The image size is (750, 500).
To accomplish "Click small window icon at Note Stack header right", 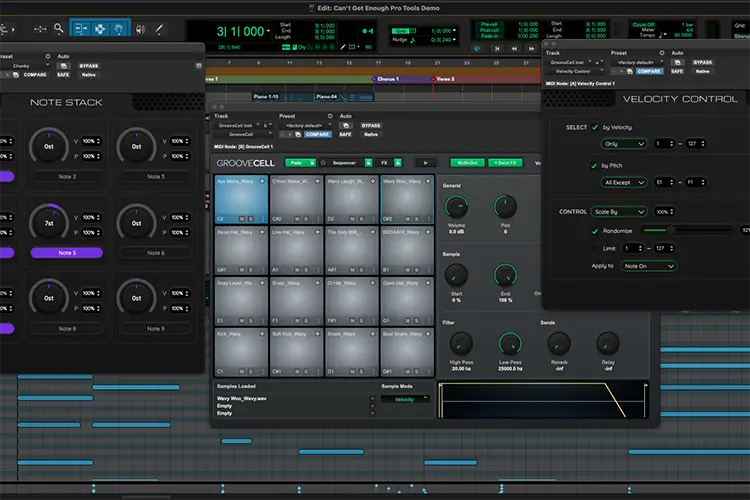I will tap(199, 66).
